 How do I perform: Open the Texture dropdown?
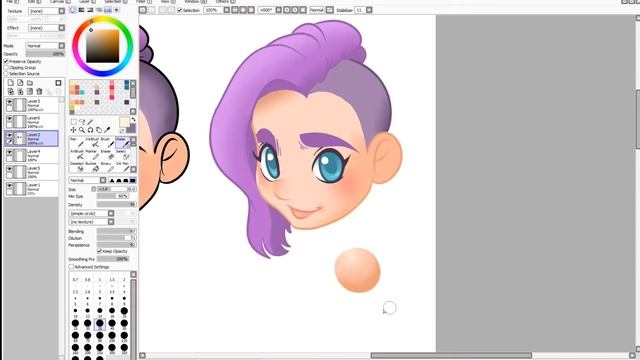click(47, 11)
